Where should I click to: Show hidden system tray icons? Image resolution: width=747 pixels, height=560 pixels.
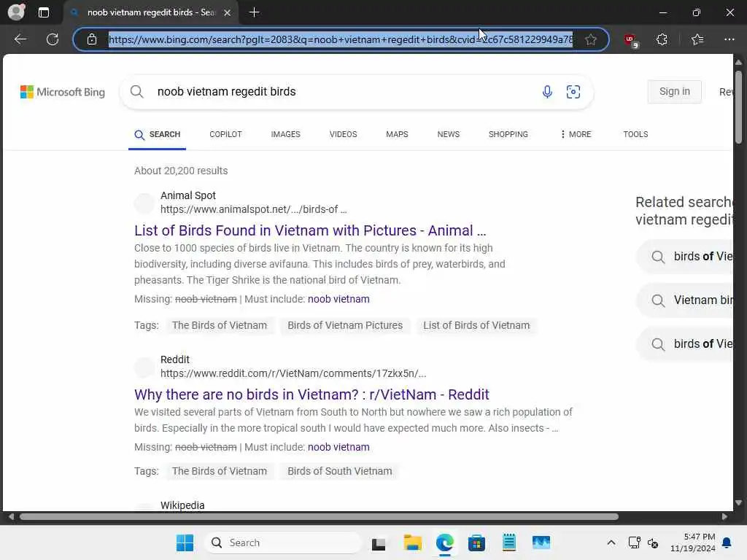(611, 542)
